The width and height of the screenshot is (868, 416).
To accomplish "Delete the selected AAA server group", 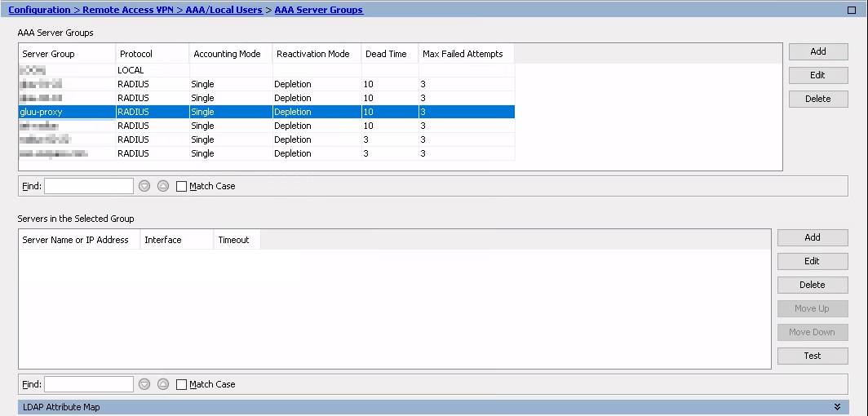I will pyautogui.click(x=818, y=99).
